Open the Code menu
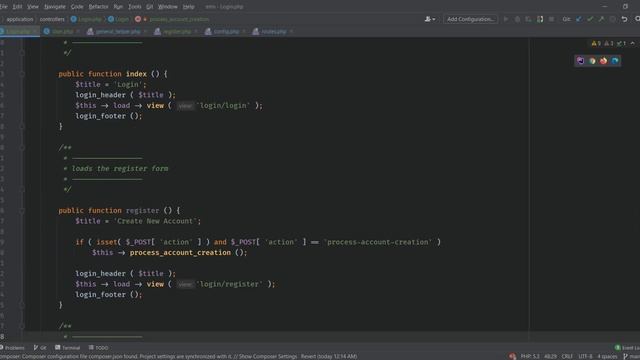The image size is (640, 360). click(x=77, y=7)
